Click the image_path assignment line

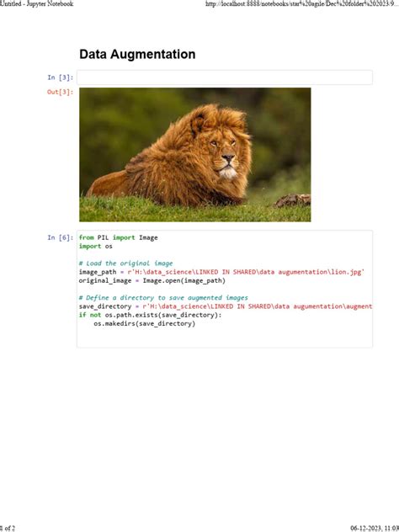tap(222, 272)
